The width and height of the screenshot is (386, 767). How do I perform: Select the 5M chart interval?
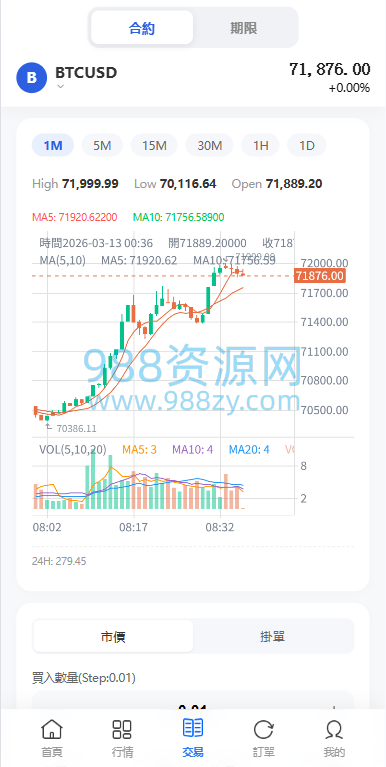coord(102,145)
